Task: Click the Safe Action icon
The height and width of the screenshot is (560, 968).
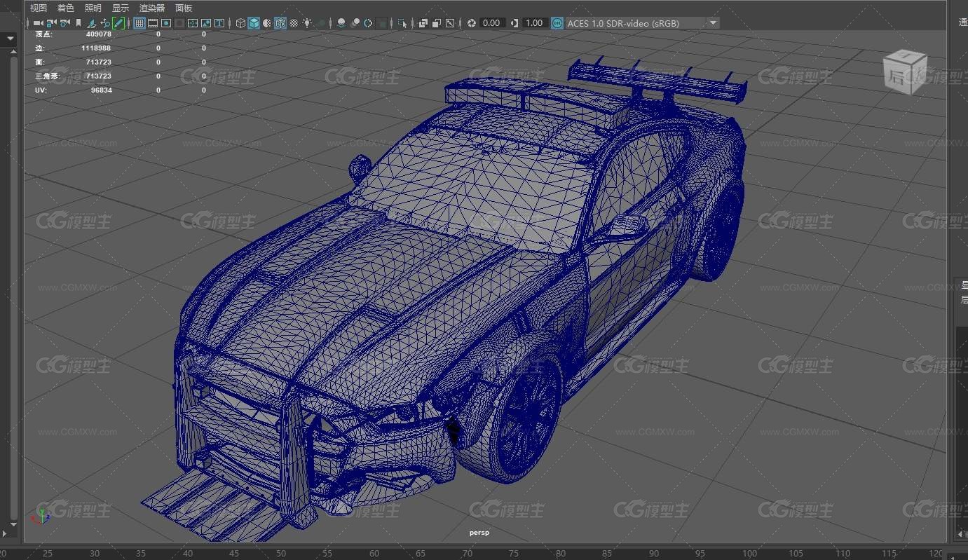Action: pos(206,23)
